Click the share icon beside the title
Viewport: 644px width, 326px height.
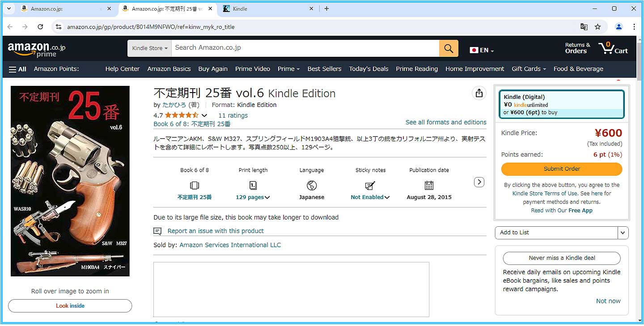pos(479,93)
